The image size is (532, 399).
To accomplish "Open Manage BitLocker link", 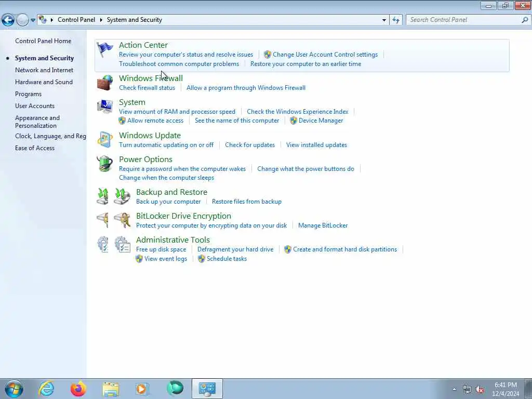I will pyautogui.click(x=323, y=225).
